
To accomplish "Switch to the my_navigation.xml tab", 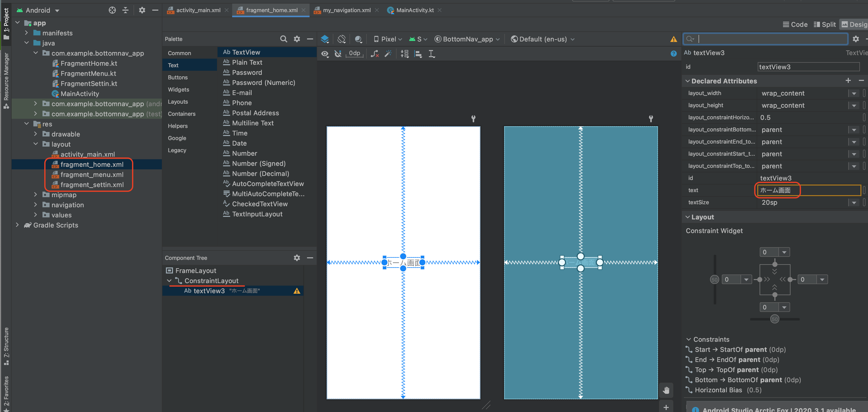I will point(346,10).
